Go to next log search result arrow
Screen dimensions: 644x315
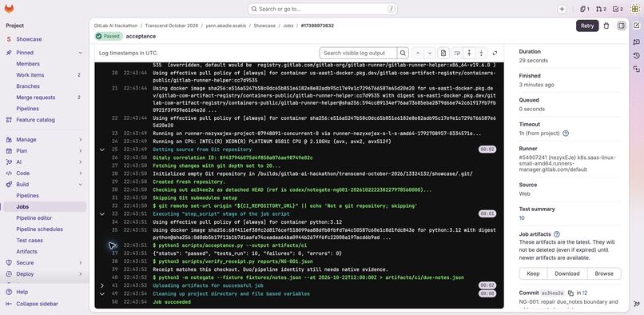(430, 53)
